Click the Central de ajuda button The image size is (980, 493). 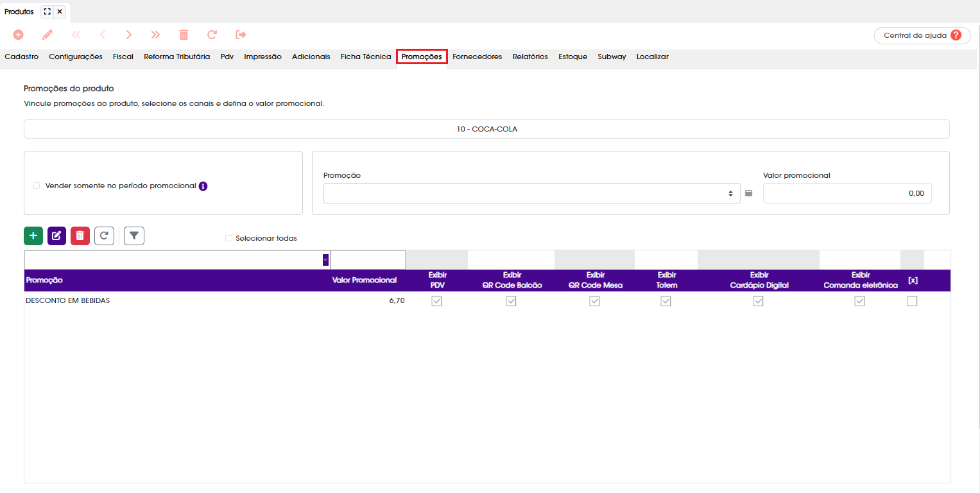tap(922, 35)
